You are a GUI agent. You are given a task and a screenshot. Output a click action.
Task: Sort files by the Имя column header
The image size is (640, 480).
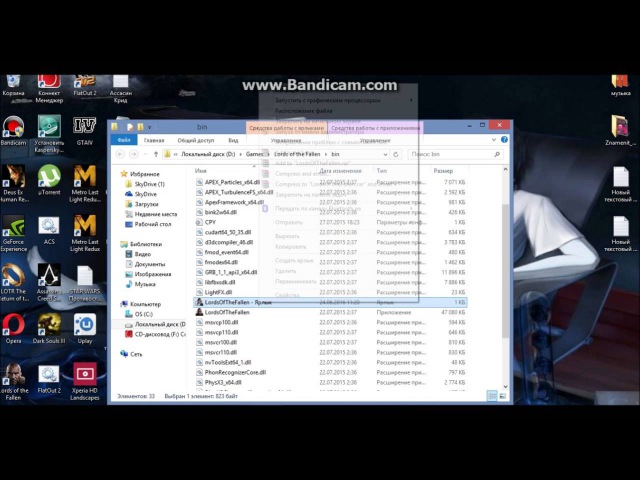201,171
